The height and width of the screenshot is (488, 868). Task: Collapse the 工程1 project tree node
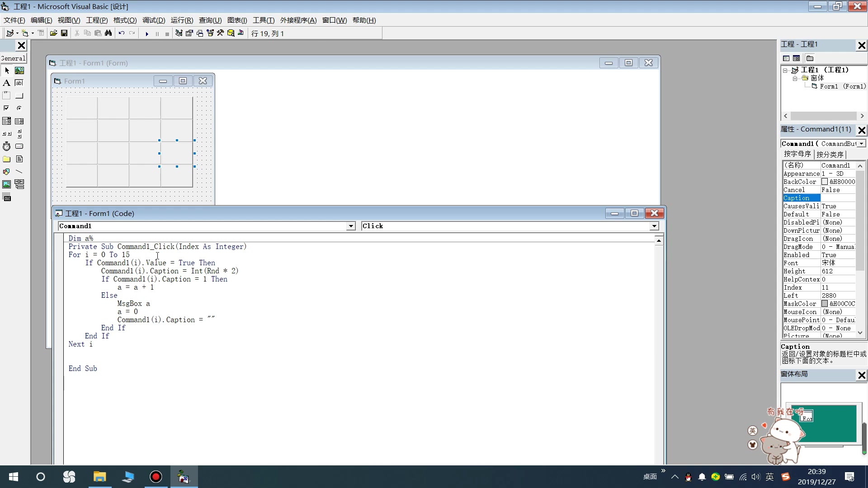[x=785, y=70]
